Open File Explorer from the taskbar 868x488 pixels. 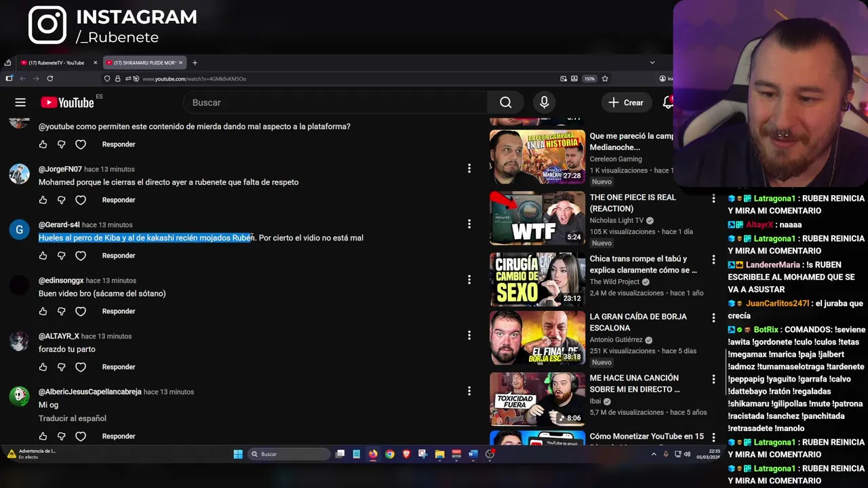coord(439,454)
